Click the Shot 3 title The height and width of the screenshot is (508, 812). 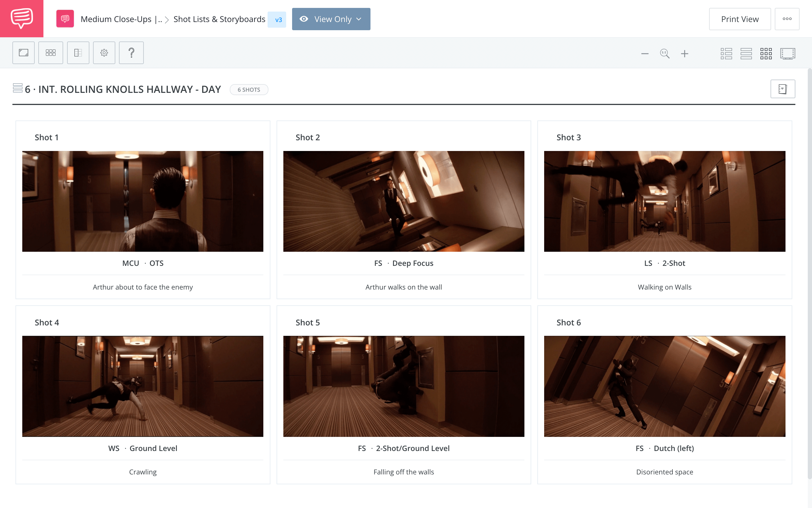click(x=569, y=137)
